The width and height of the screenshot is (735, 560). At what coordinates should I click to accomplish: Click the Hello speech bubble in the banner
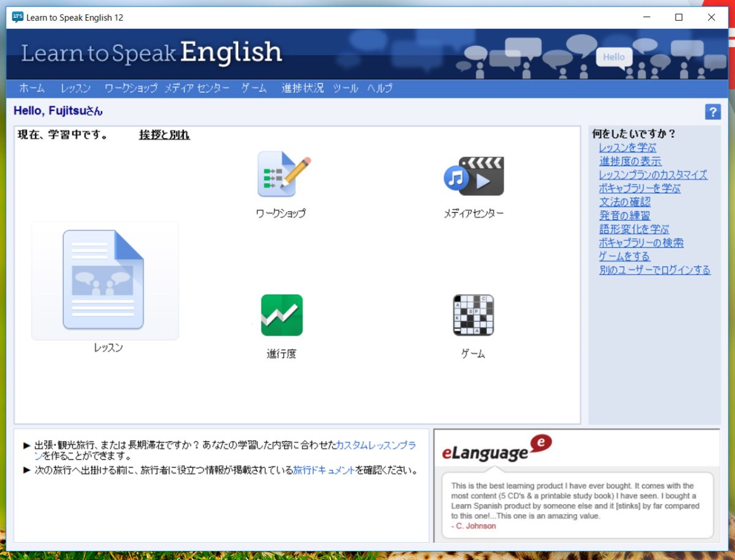613,56
